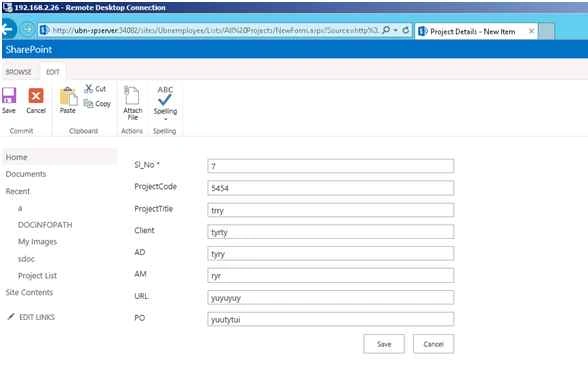Viewport: 588px width, 366px height.
Task: Open a new browser tab
Action: (x=547, y=32)
